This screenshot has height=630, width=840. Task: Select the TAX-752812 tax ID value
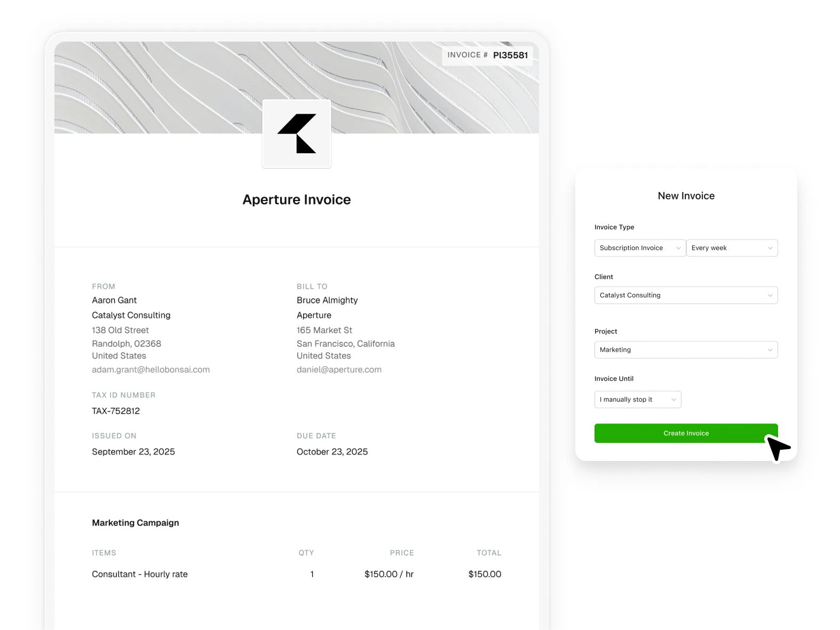click(116, 411)
